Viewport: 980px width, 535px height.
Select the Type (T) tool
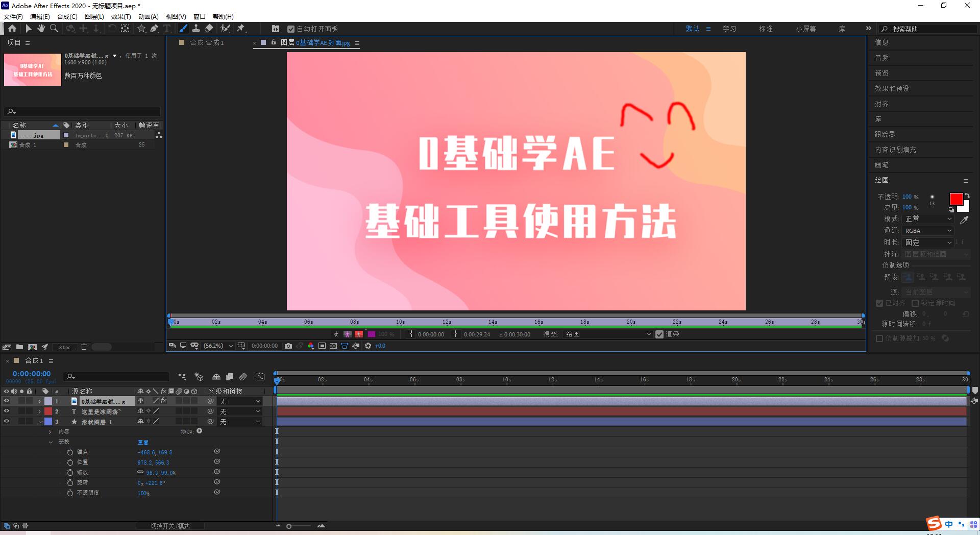coord(167,29)
